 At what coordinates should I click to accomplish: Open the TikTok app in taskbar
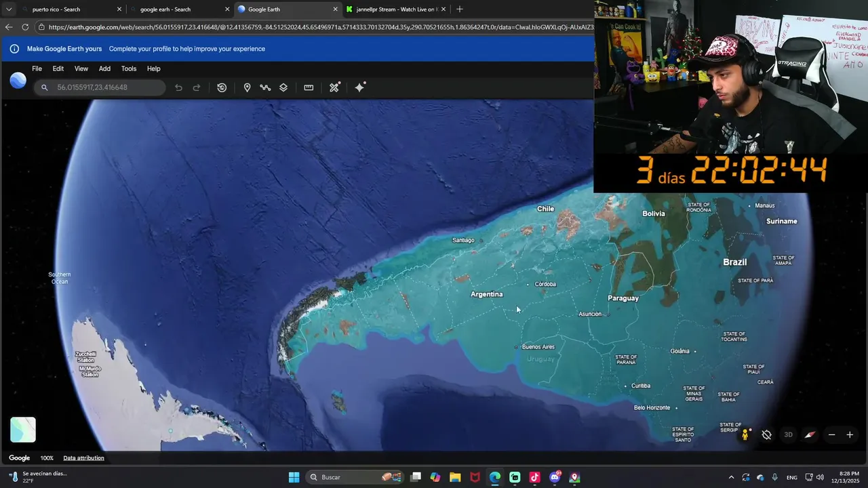point(534,477)
